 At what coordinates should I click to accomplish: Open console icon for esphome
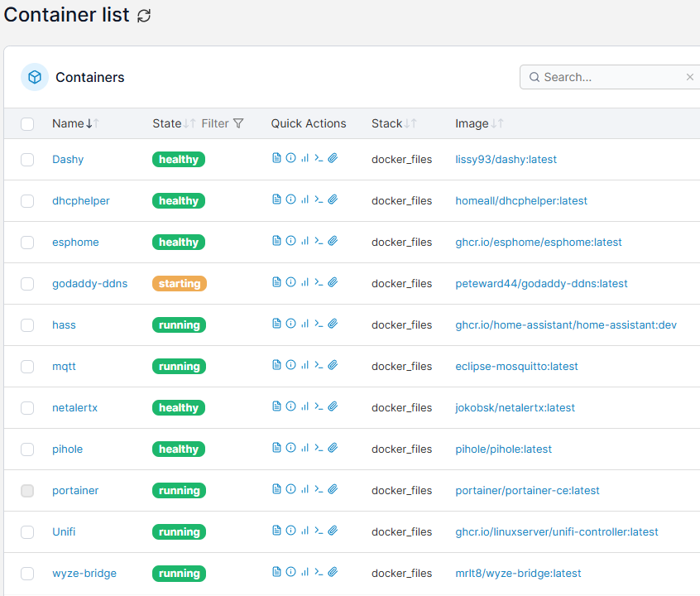(x=319, y=241)
